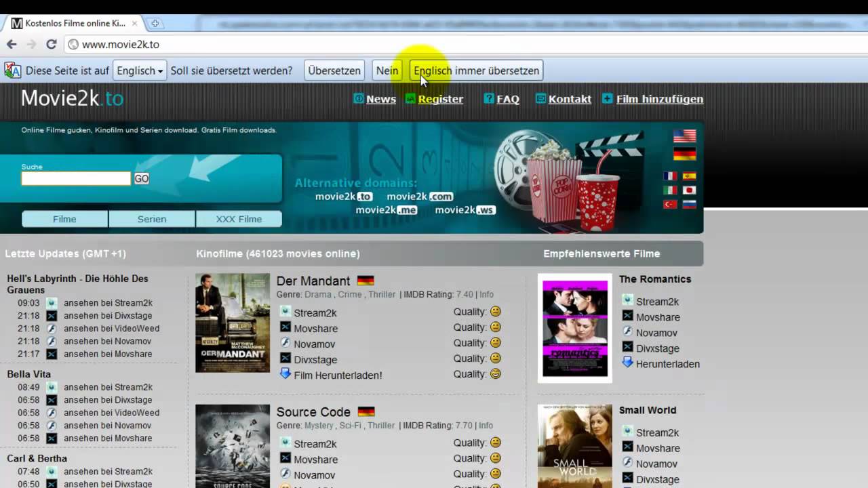Click the browser forward arrow
Image resolution: width=868 pixels, height=488 pixels.
pos(31,44)
